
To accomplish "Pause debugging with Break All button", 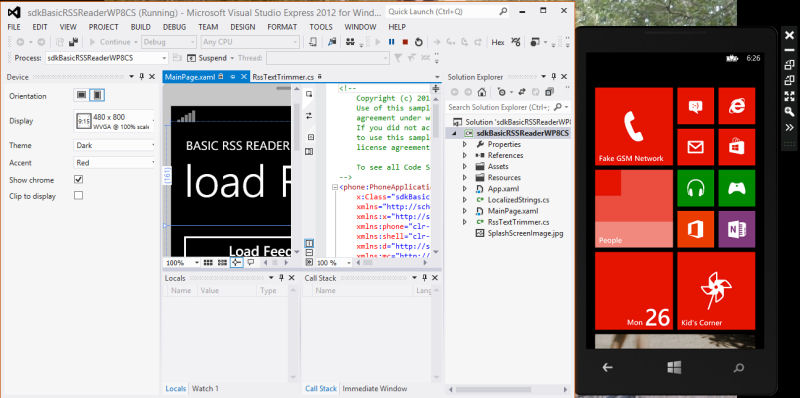I will point(391,42).
